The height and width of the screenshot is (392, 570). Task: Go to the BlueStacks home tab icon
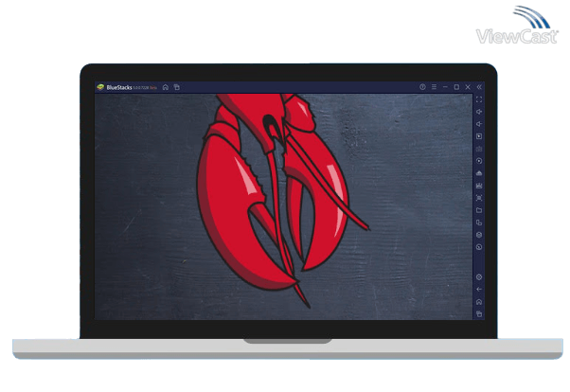[166, 87]
